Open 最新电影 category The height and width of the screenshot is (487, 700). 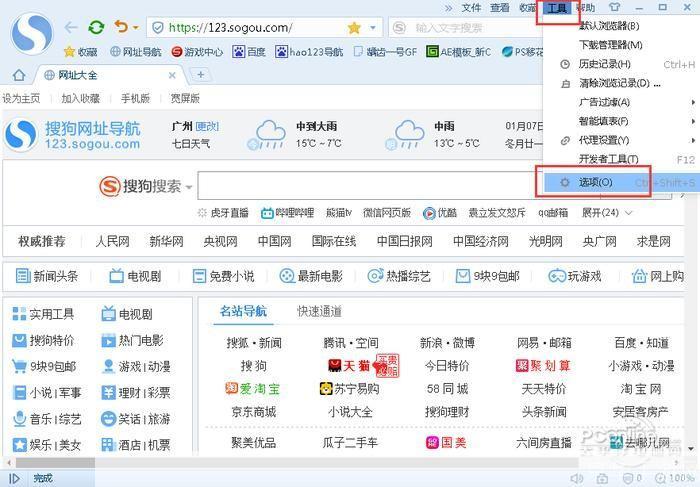click(x=311, y=276)
